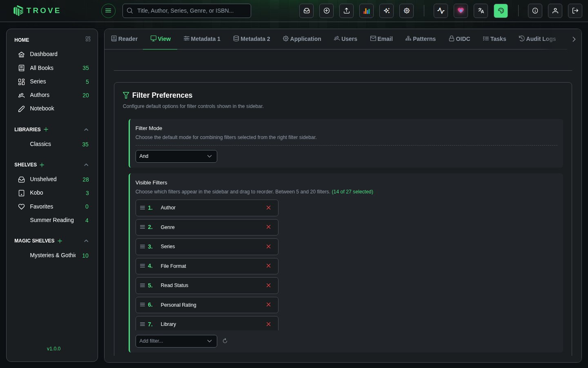This screenshot has width=588, height=368.
Task: Click the sidebar layout icon beside HOME
Action: click(x=88, y=39)
